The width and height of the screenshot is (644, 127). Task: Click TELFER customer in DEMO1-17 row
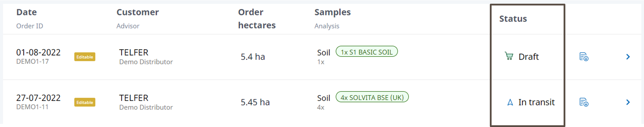point(133,52)
